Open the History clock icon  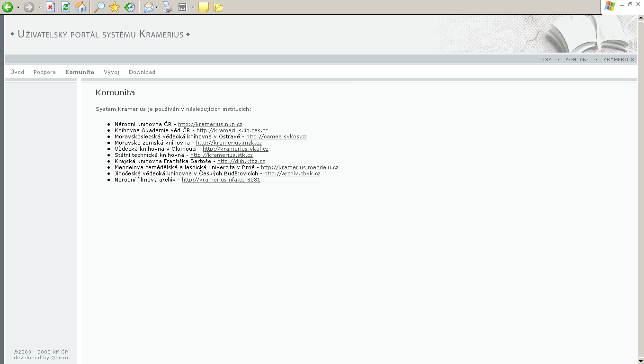(x=129, y=7)
